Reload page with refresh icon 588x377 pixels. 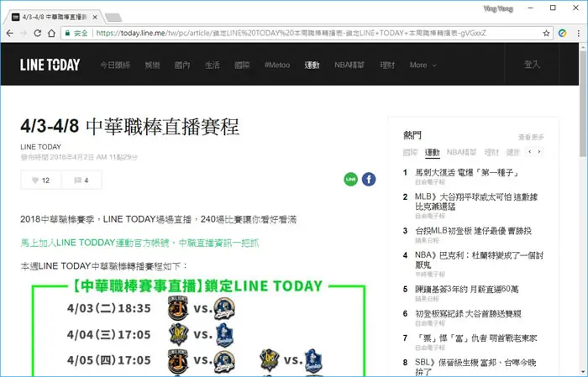(x=37, y=33)
